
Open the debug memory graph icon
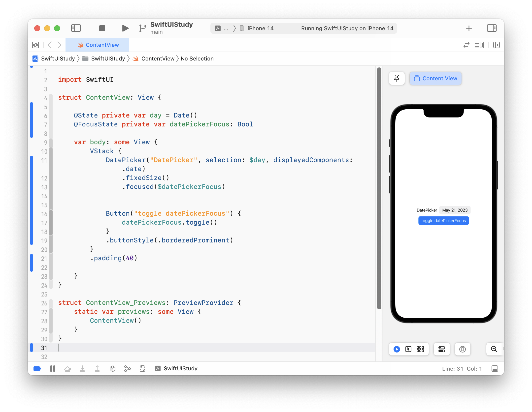tap(127, 369)
